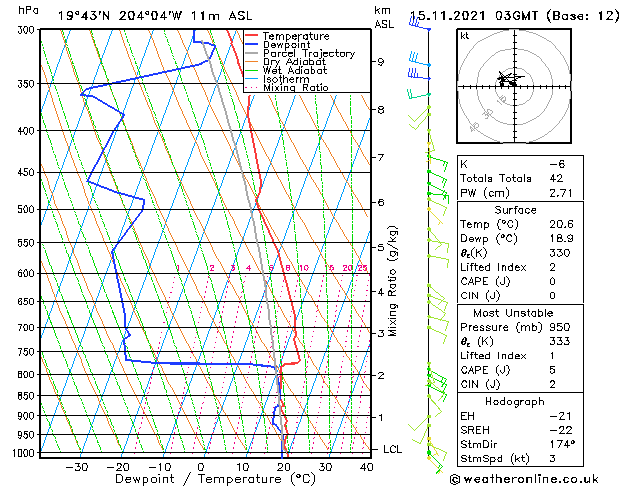The width and height of the screenshot is (629, 486).
Task: Click the Most Unstable CAPE value 5
Action: click(x=552, y=370)
